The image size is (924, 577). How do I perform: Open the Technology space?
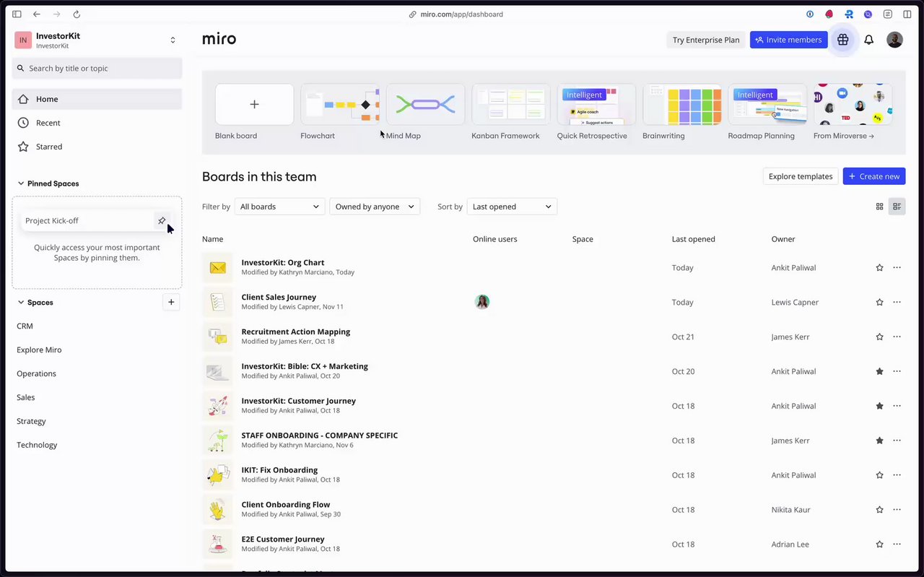pyautogui.click(x=37, y=446)
